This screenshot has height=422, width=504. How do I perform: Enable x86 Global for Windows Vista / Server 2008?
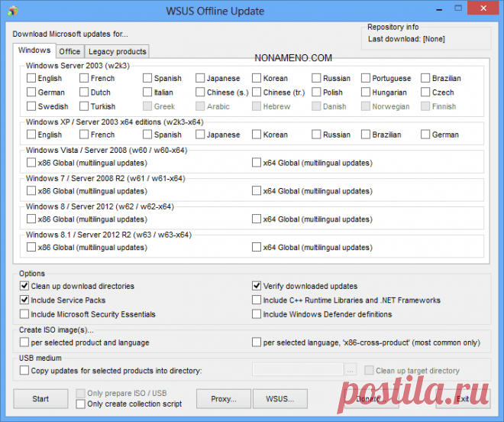(x=31, y=163)
